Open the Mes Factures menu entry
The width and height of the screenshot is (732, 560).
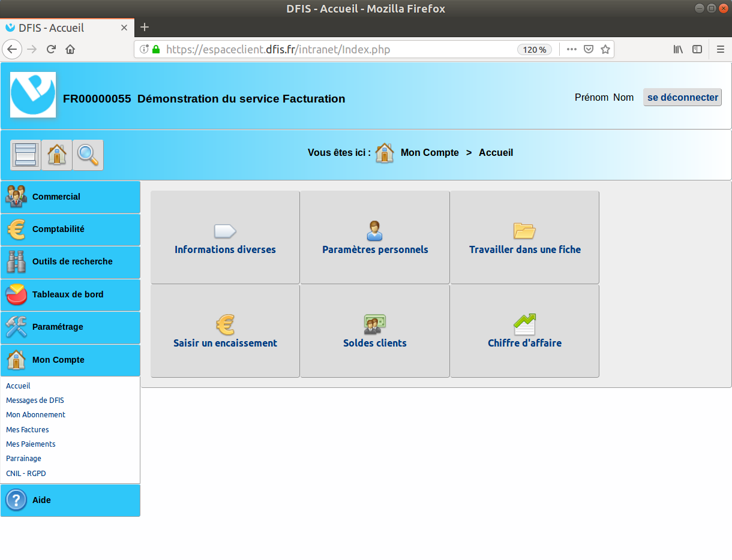28,429
